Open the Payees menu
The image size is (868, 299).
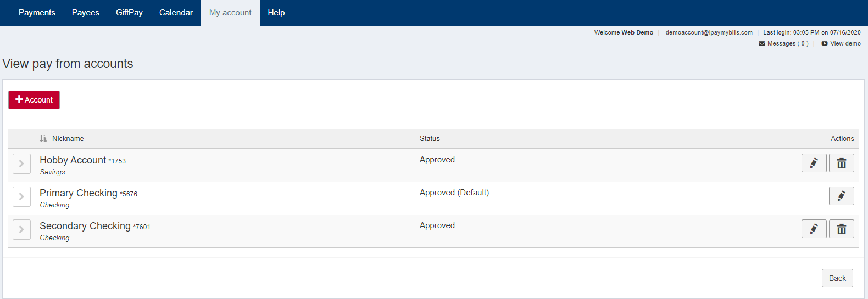[x=86, y=13]
